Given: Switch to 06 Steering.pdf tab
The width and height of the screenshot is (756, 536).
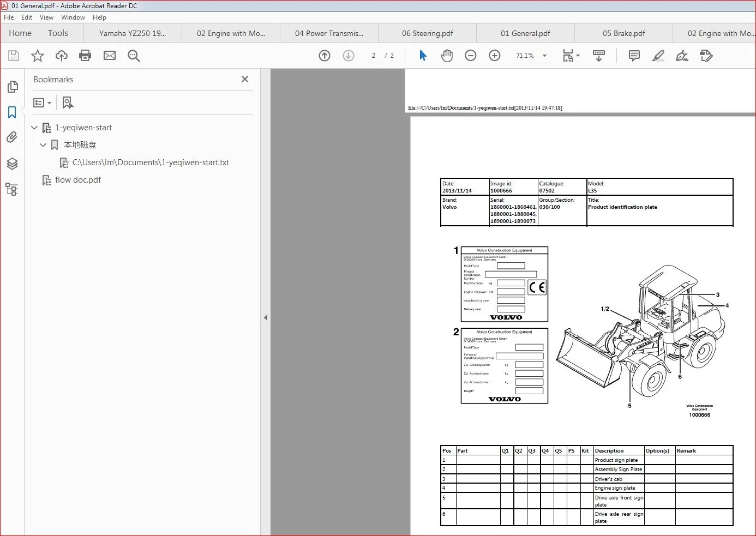Looking at the screenshot, I should (427, 33).
